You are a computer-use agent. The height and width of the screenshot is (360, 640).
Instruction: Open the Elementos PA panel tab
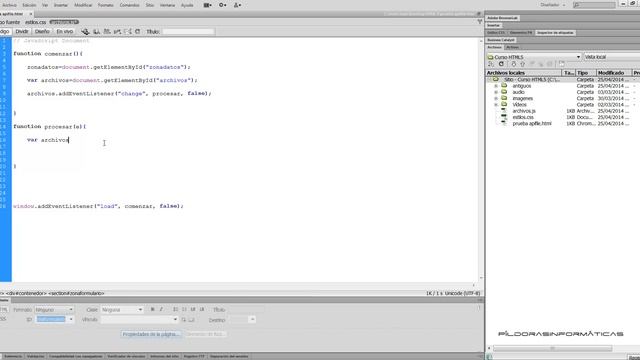521,33
